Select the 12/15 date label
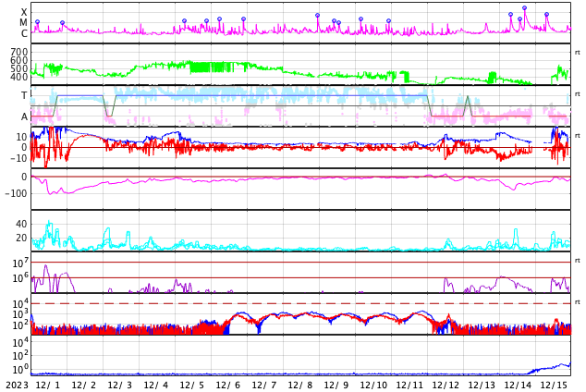Viewport: 586px width, 392px height. 554,385
